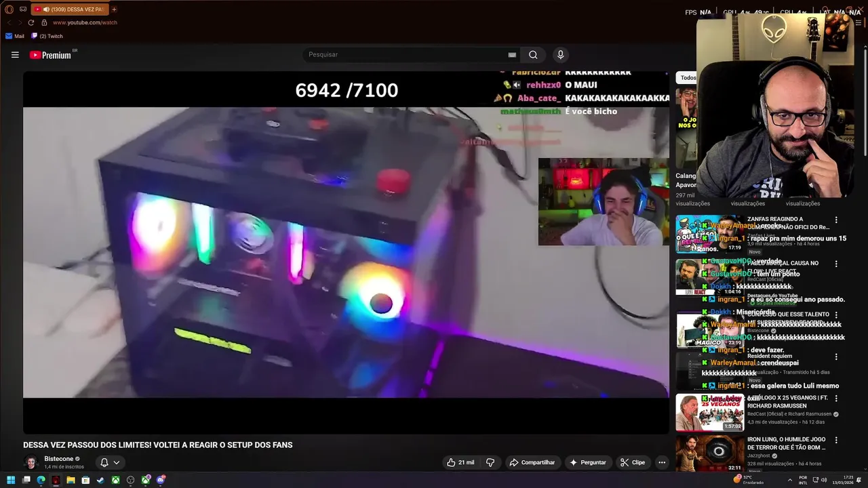868x488 pixels.
Task: Dislike the video
Action: (x=490, y=462)
